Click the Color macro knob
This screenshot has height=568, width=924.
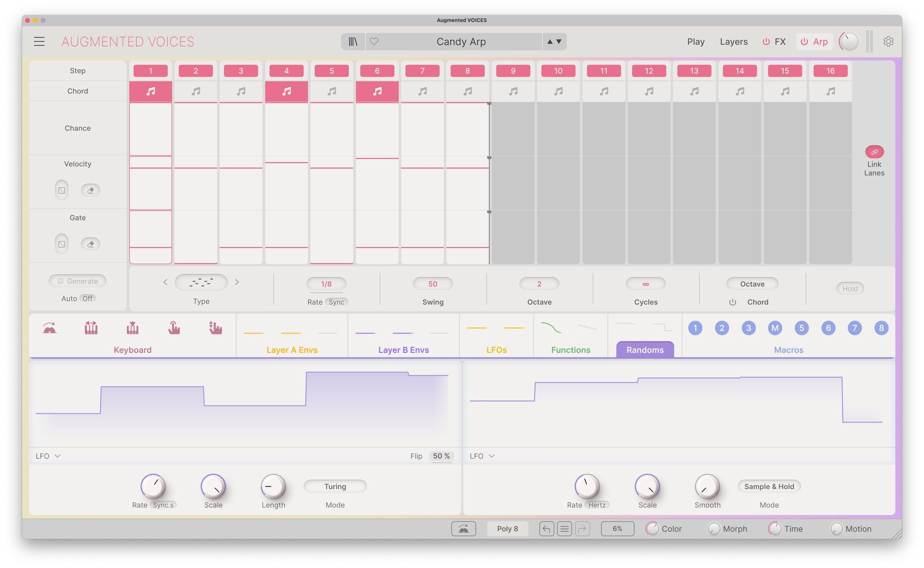652,529
